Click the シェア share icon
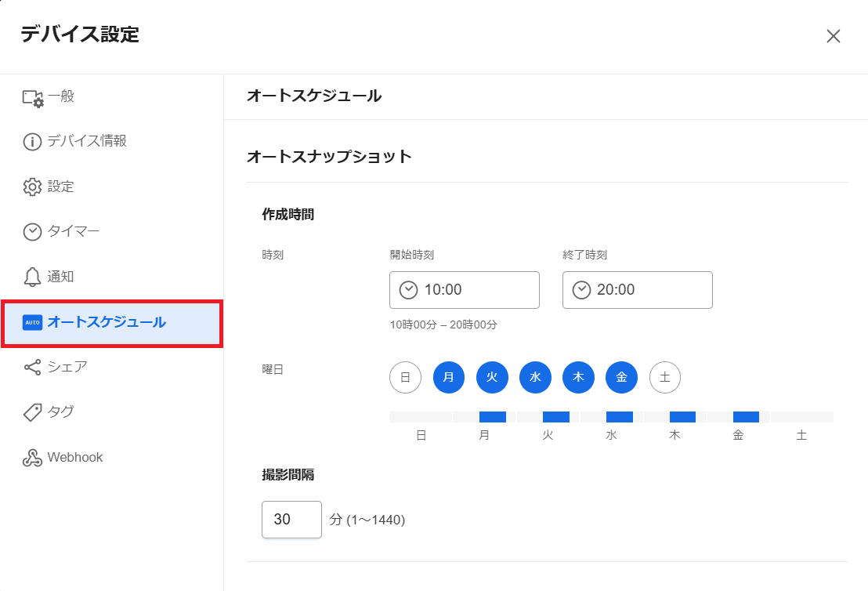Image resolution: width=868 pixels, height=591 pixels. [x=32, y=368]
